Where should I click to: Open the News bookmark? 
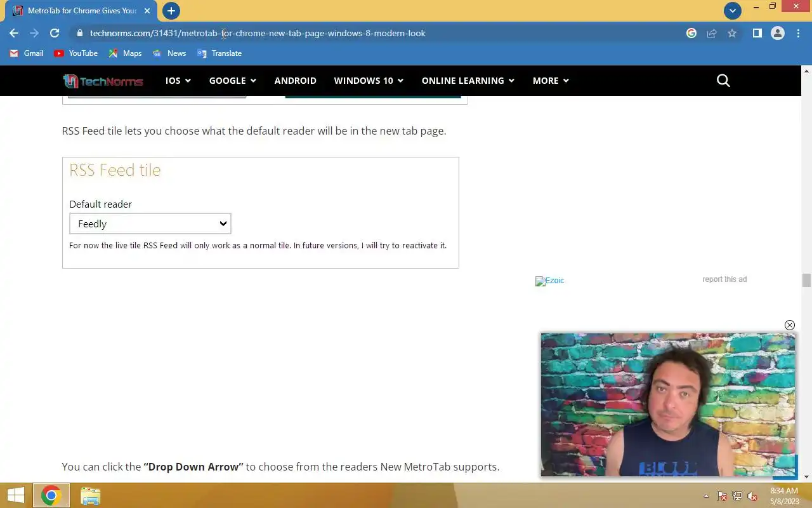tap(169, 53)
